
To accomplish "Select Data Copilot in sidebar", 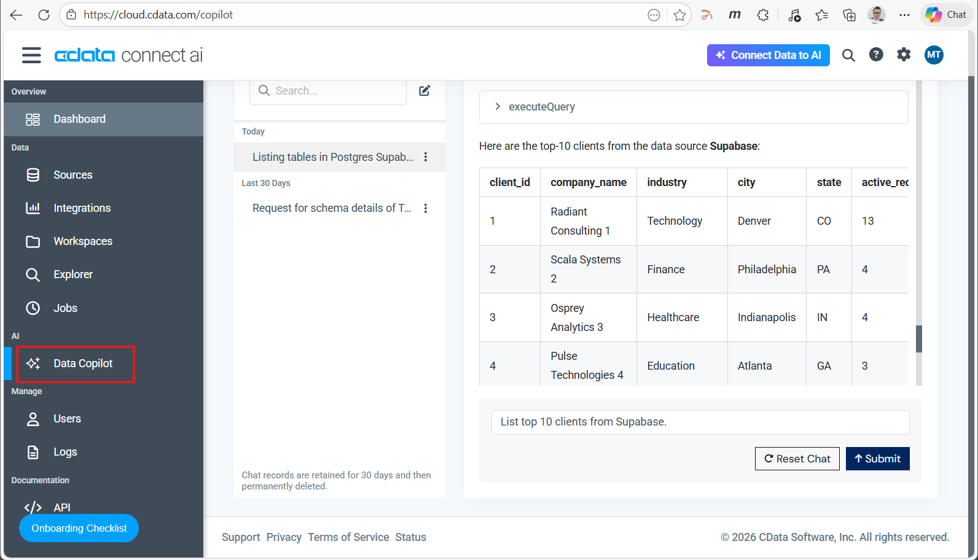I will (82, 364).
